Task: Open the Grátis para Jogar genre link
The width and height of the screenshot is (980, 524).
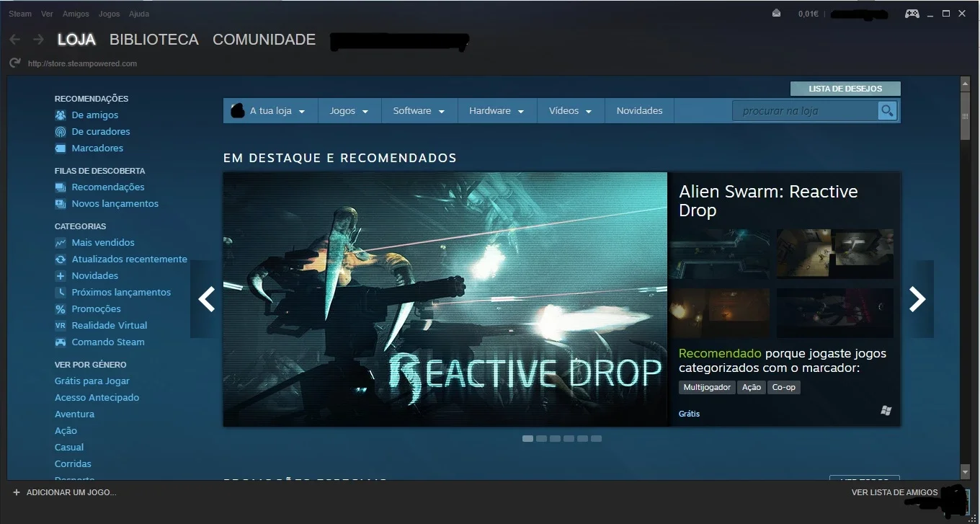Action: (x=92, y=381)
